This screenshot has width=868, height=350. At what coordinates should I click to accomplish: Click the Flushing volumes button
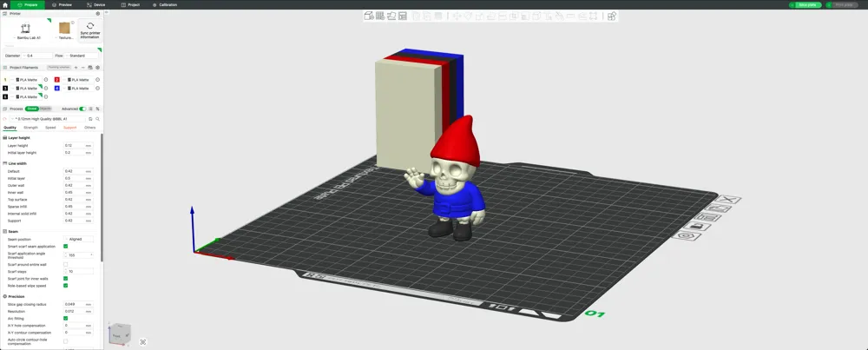point(59,67)
